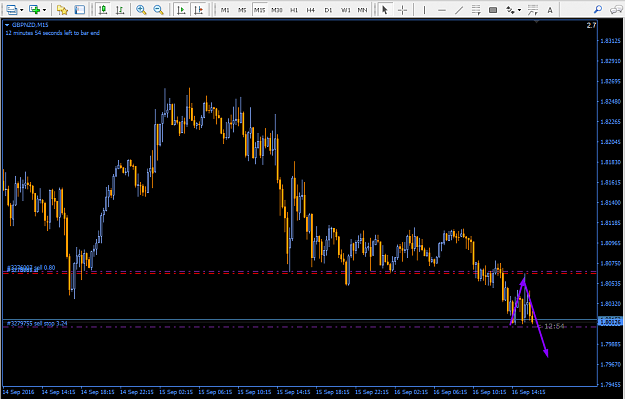The image size is (625, 399).
Task: Open a new chart window
Action: (12, 10)
